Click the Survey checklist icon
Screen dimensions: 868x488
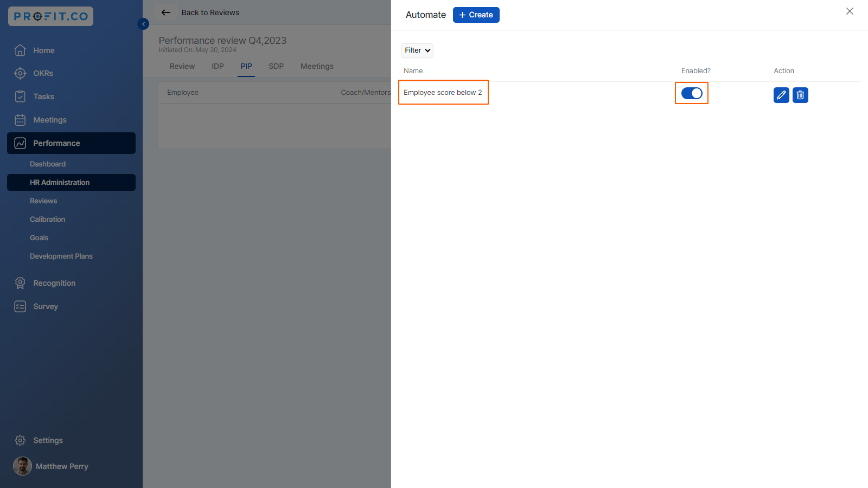pyautogui.click(x=20, y=306)
